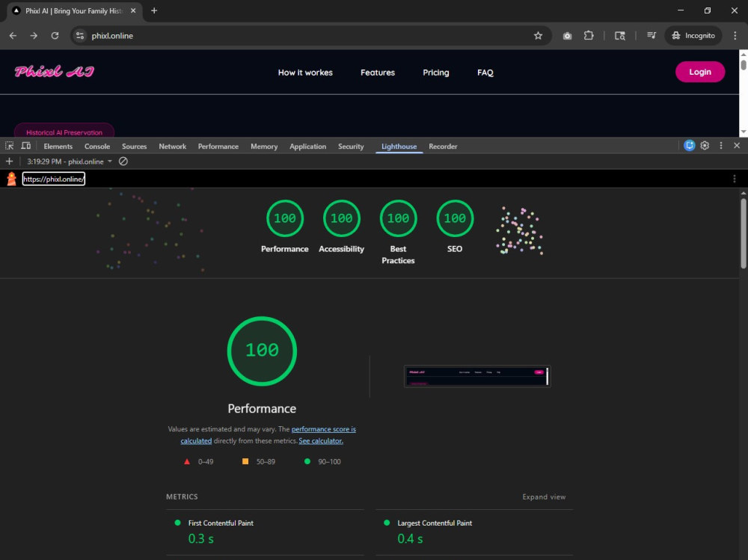View site information icon in address bar
748x560 pixels.
(80, 36)
